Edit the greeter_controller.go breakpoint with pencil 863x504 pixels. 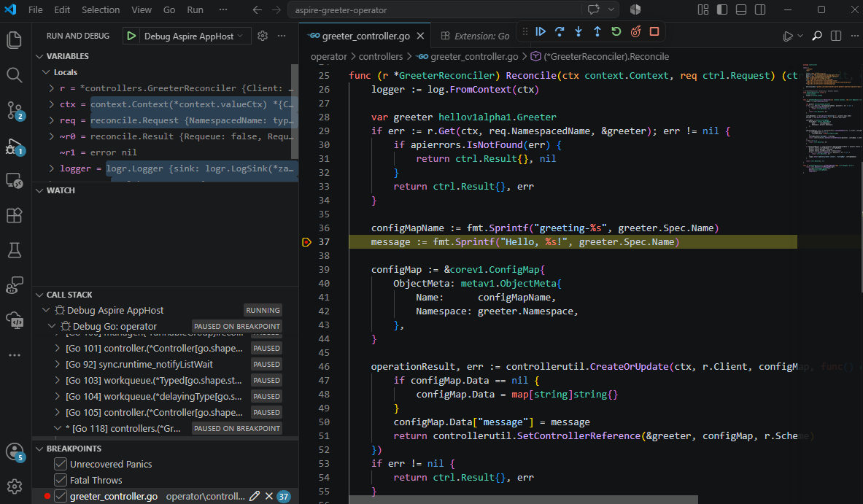tap(255, 496)
